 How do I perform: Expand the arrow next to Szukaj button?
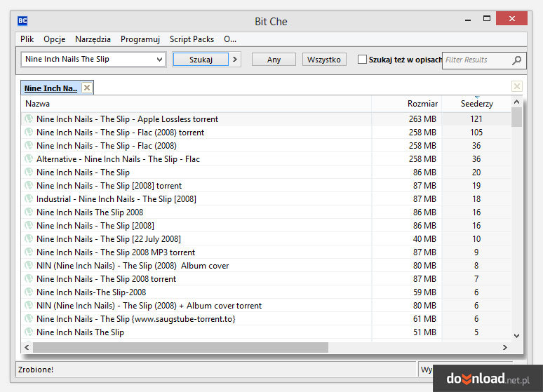tap(235, 59)
